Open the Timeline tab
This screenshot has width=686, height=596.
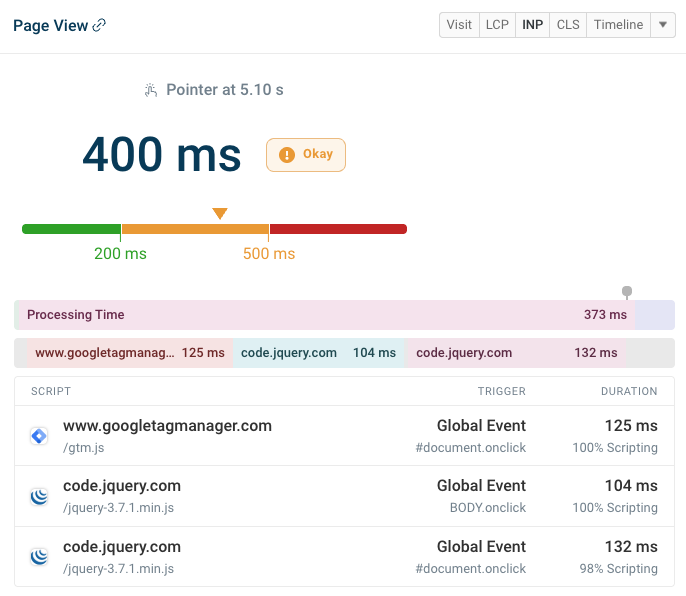618,25
